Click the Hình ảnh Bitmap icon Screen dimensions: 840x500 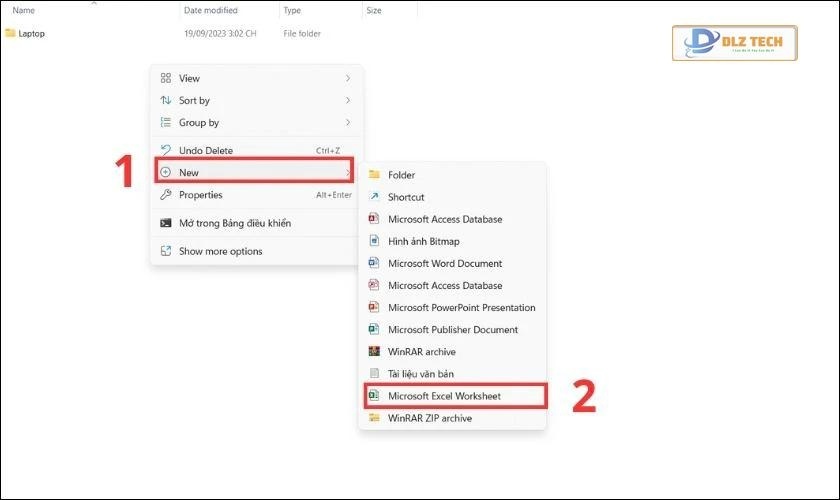374,241
